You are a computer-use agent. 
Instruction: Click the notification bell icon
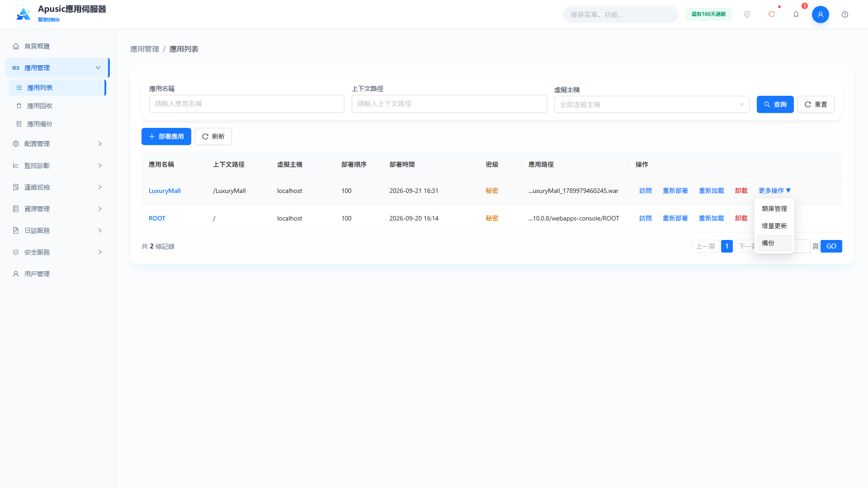(x=796, y=14)
